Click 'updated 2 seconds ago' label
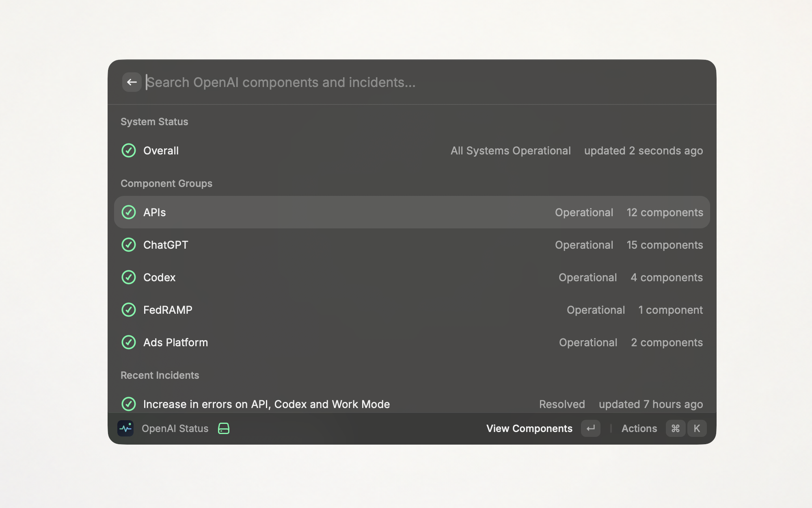The image size is (812, 508). [644, 150]
